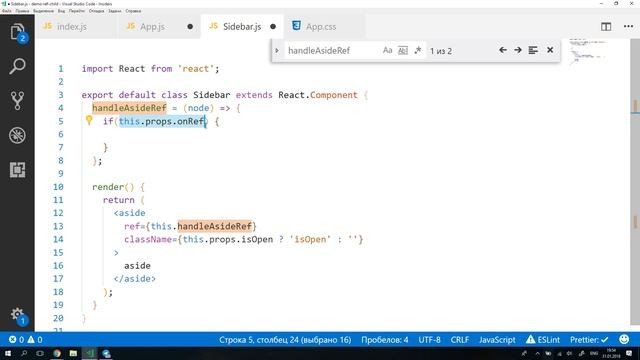
Task: Change language mode JavaScript
Action: (x=497, y=340)
